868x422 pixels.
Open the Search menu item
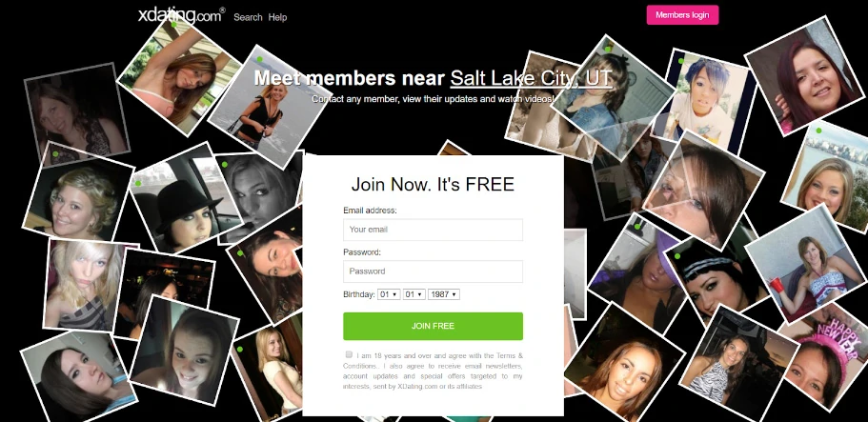pos(248,17)
